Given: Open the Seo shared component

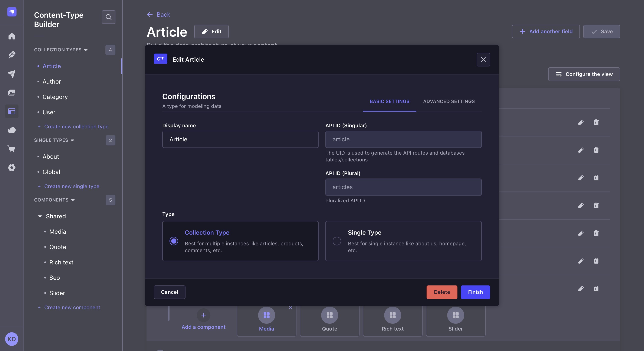Looking at the screenshot, I should (55, 278).
